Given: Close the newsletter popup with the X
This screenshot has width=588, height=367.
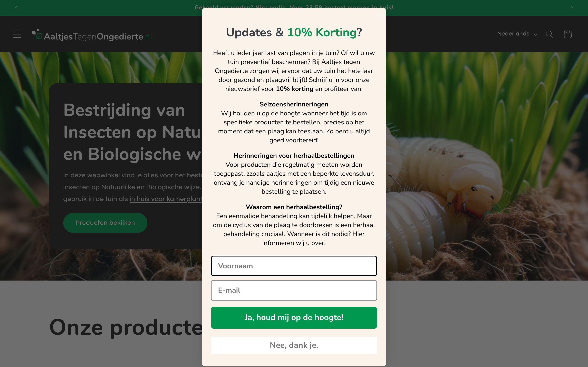Looking at the screenshot, I should [378, 15].
